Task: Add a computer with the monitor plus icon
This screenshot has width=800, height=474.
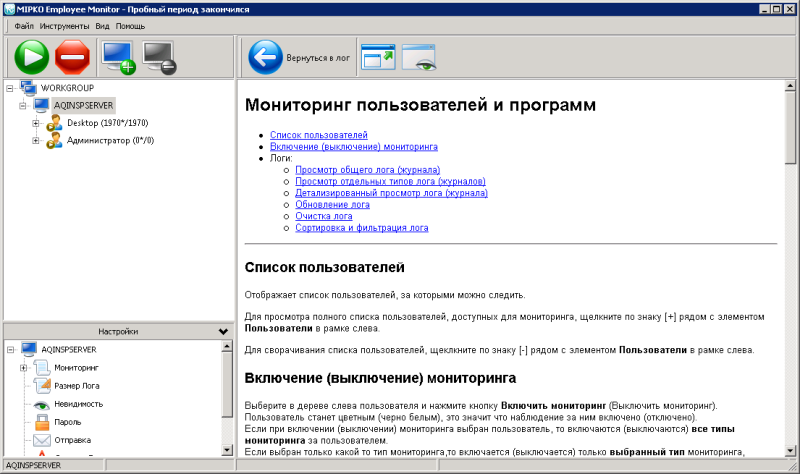Action: point(118,58)
